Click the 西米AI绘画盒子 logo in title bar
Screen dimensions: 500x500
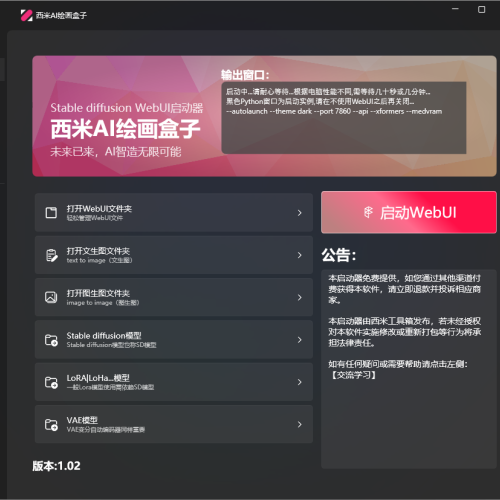pyautogui.click(x=26, y=15)
